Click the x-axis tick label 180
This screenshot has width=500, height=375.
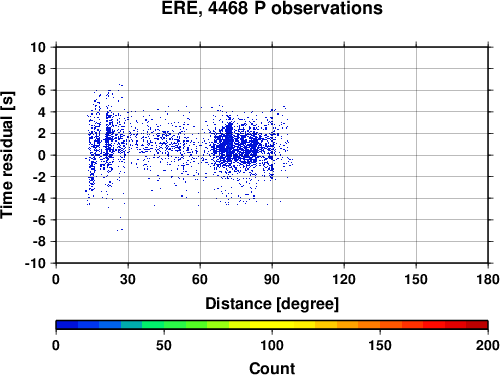[488, 279]
